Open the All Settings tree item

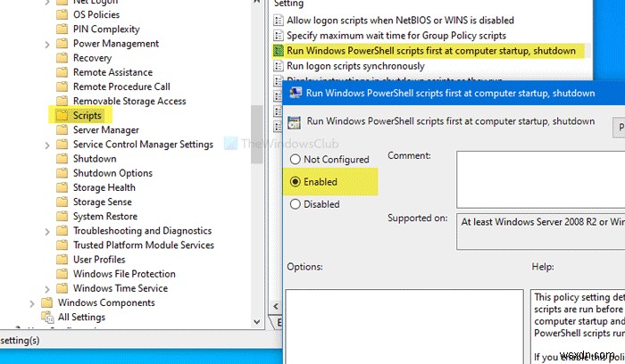(81, 317)
